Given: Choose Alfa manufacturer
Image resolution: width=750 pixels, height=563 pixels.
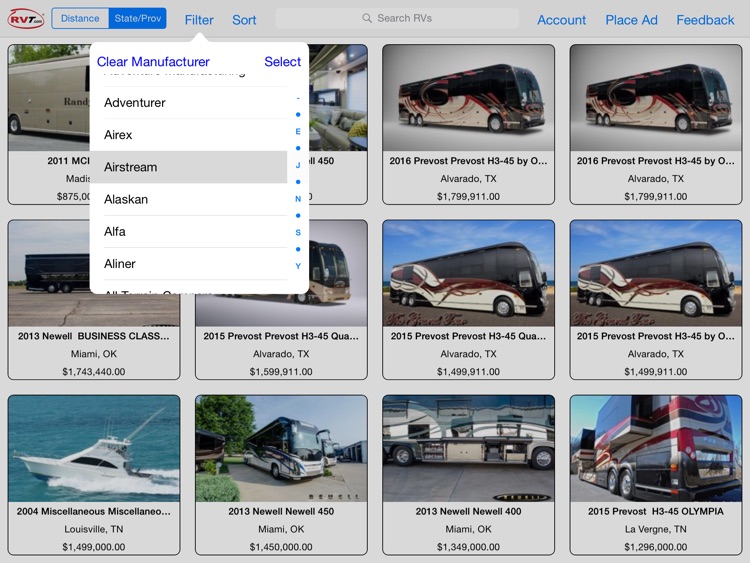Looking at the screenshot, I should [189, 232].
